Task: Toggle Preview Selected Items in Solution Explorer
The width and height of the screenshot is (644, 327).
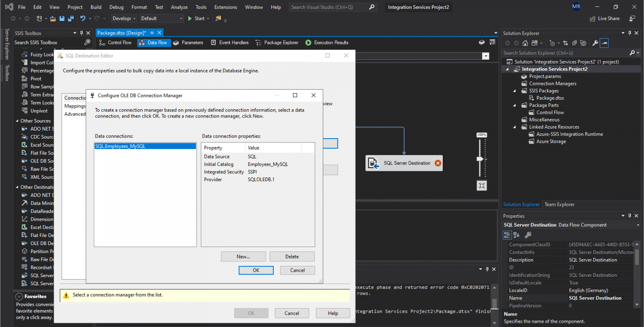Action: [604, 43]
